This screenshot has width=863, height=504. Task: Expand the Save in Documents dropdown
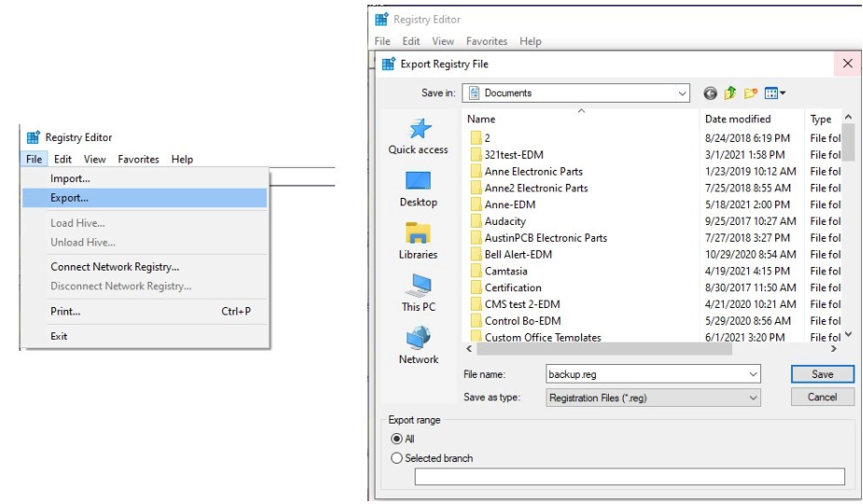coord(683,93)
